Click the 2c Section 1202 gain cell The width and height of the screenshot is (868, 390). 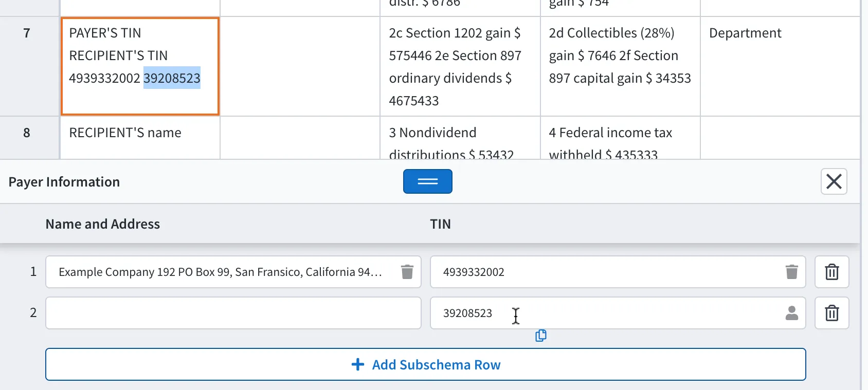pos(460,66)
